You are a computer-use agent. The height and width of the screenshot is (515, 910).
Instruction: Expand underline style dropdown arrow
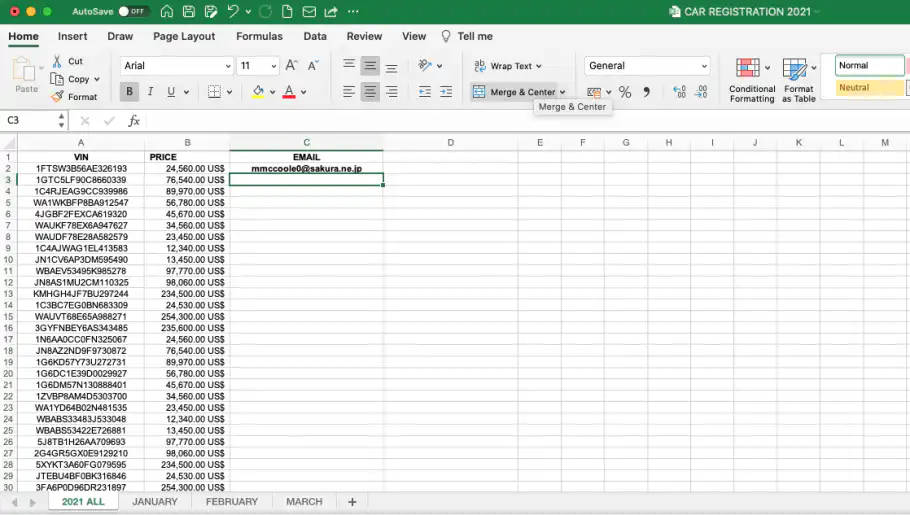click(x=186, y=92)
